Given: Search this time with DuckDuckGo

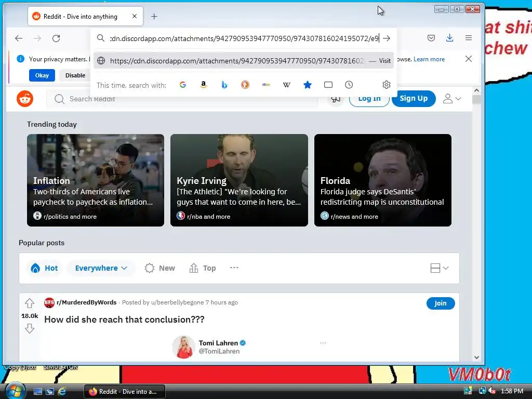Looking at the screenshot, I should (245, 85).
